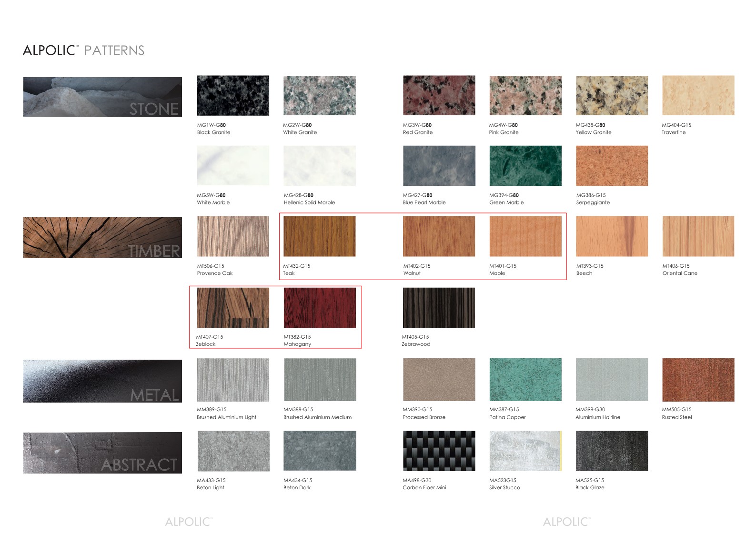Open the STONE category banner image
Viewport: 756px width, 535px height.
[x=102, y=97]
